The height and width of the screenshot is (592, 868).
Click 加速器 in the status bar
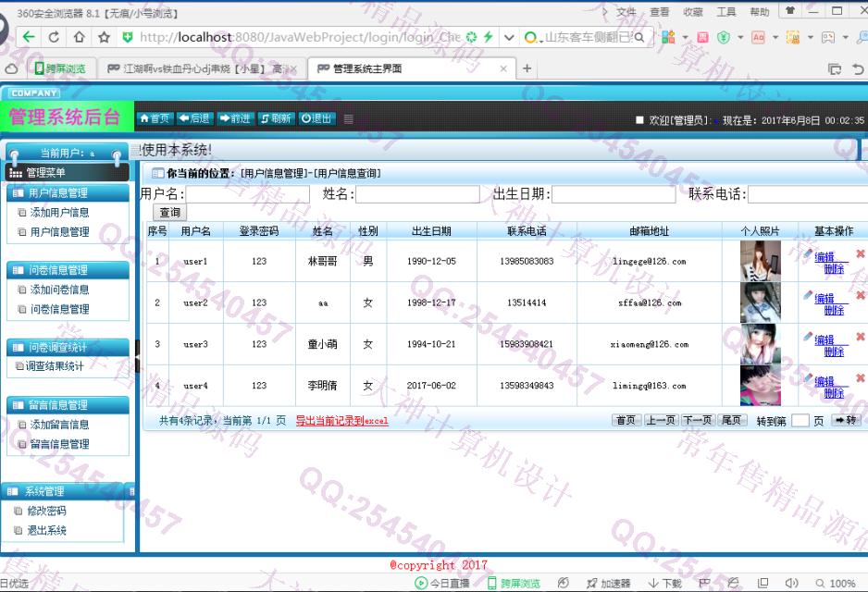coord(608,583)
